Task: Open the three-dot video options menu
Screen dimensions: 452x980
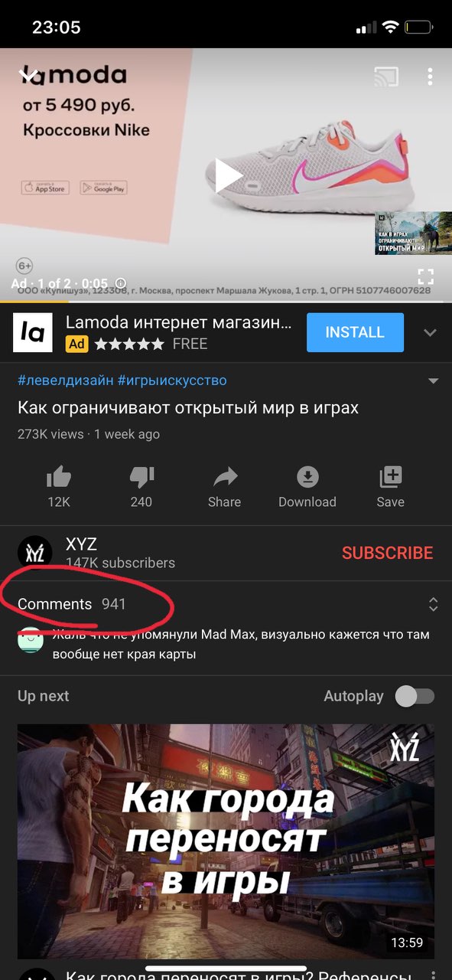Action: (x=431, y=77)
